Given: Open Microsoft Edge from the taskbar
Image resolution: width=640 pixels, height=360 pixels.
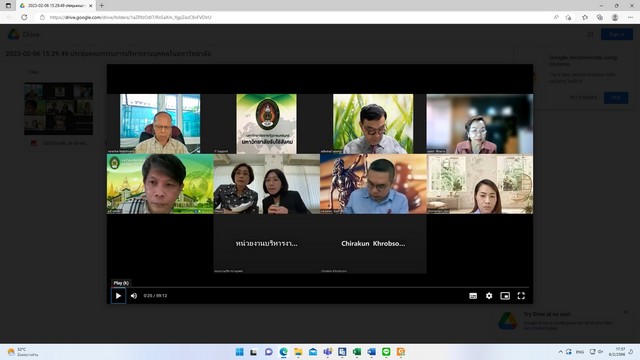Looking at the screenshot, I should click(x=283, y=352).
